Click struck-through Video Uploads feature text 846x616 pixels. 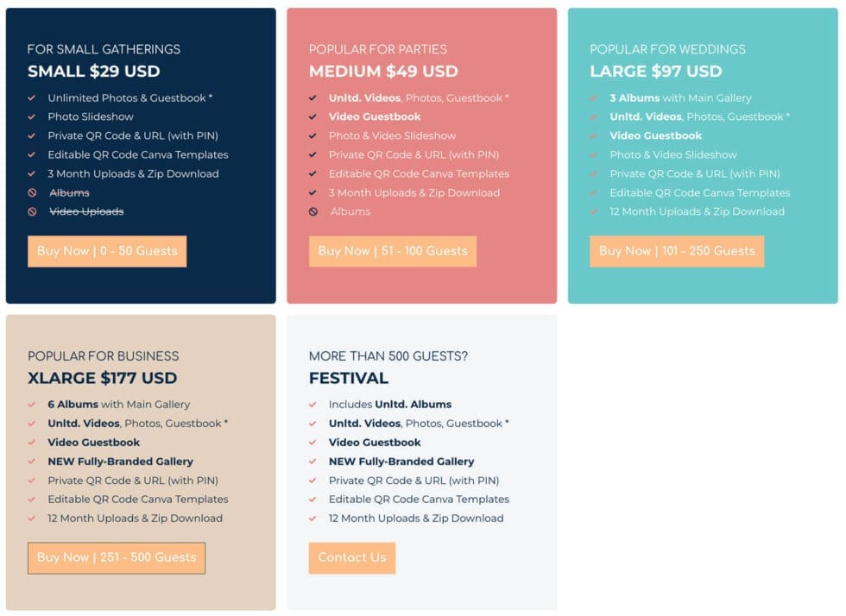[86, 212]
